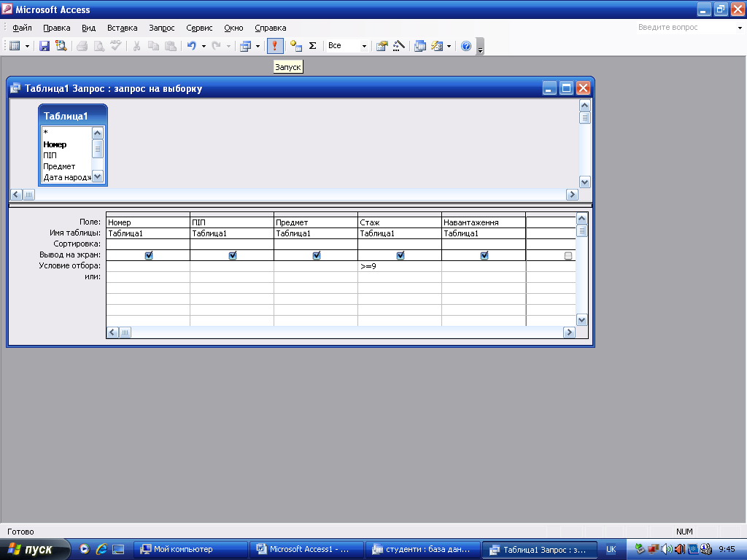This screenshot has width=747, height=560.
Task: Uncheck display checkbox under Навантаження column
Action: coord(484,255)
